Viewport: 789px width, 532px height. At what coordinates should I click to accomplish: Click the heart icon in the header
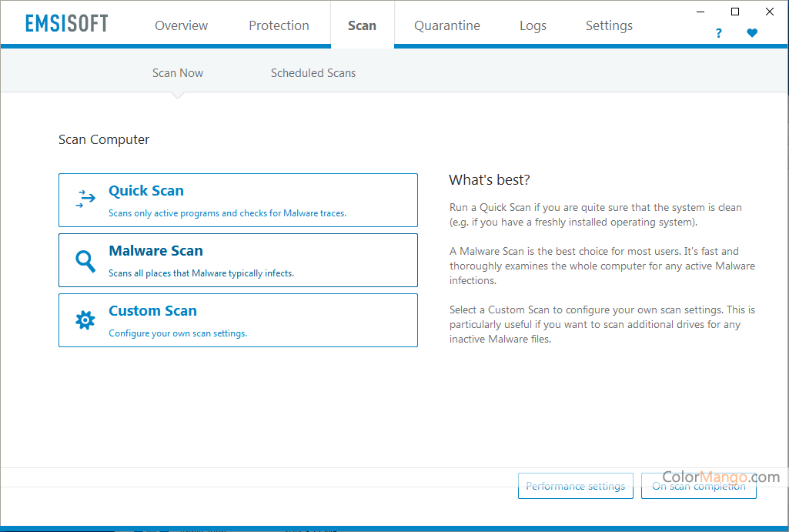pos(752,33)
